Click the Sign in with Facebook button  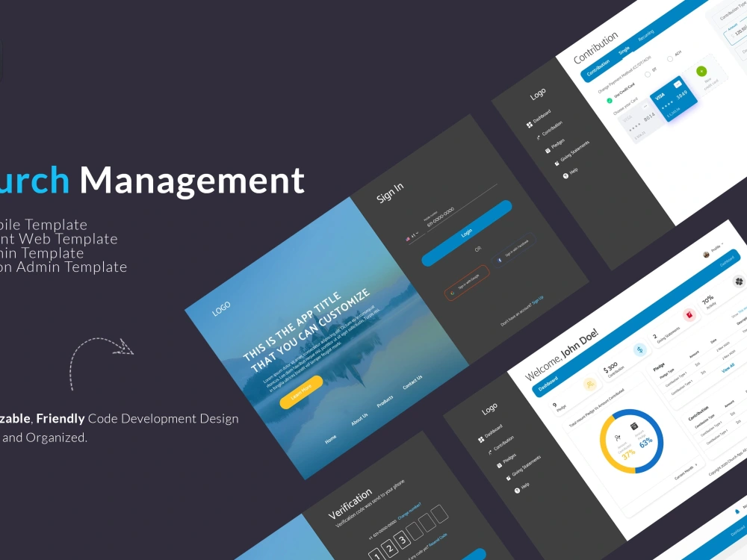[514, 250]
